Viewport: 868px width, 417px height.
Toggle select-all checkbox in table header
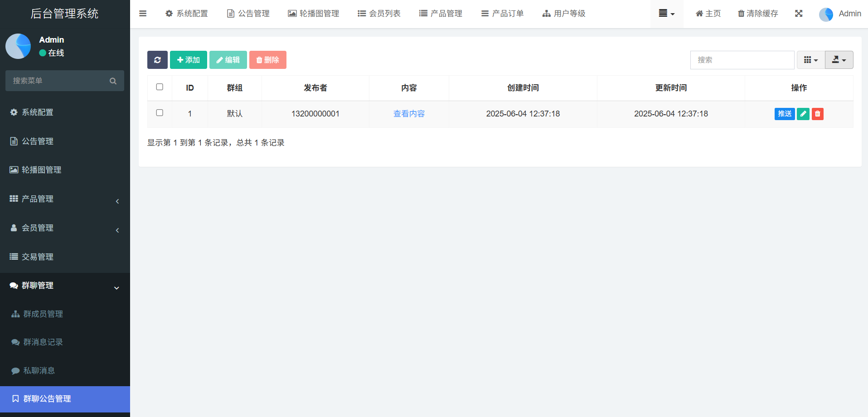(160, 87)
